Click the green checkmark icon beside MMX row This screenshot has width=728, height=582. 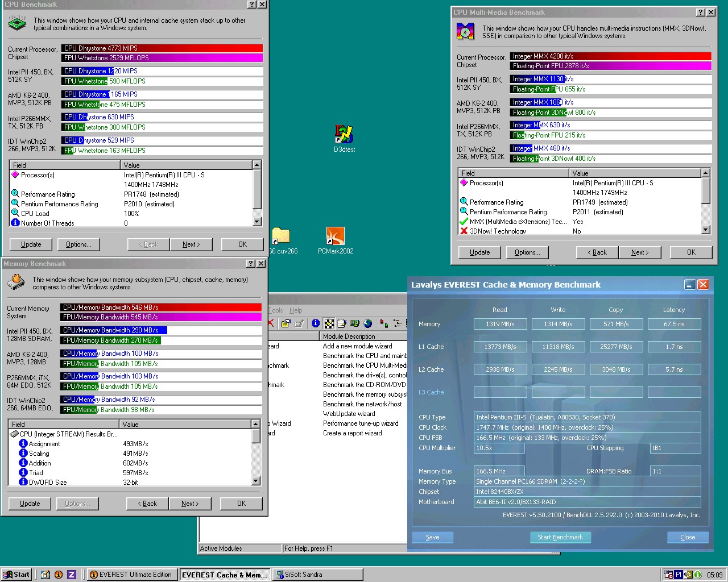pyautogui.click(x=464, y=221)
